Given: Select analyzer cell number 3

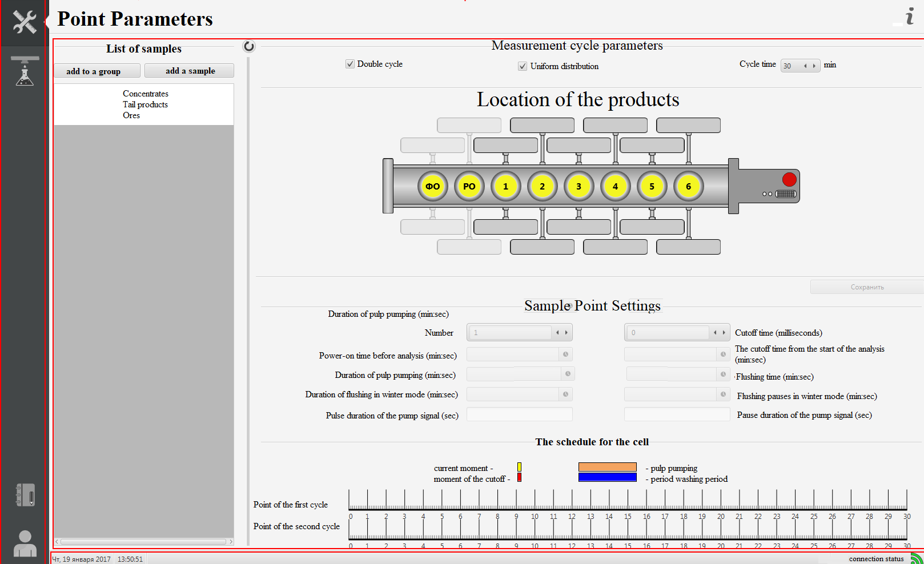Looking at the screenshot, I should tap(578, 186).
